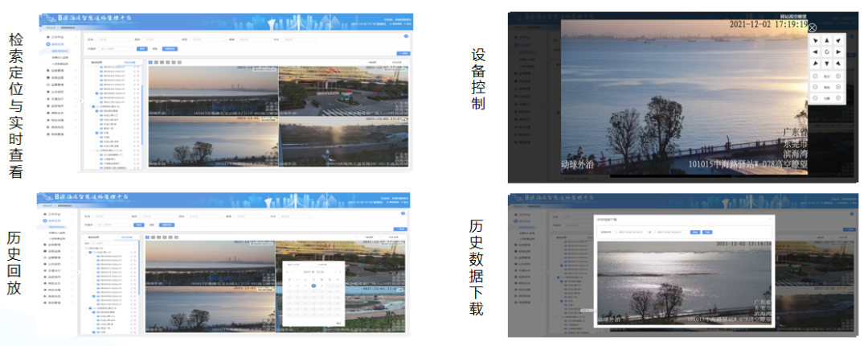Tilt camera up with PTZ up arrow
The image size is (868, 346).
[826, 40]
